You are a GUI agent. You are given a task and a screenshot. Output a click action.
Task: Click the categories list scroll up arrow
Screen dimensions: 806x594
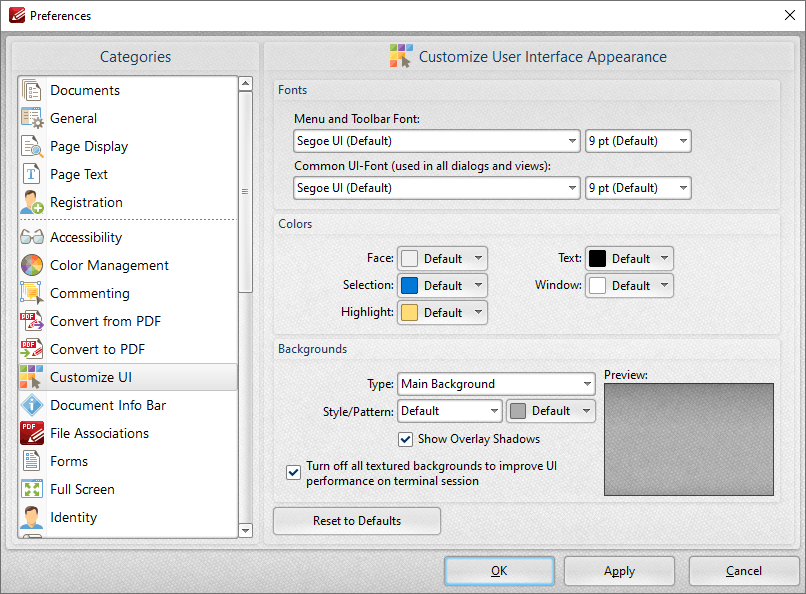point(246,83)
